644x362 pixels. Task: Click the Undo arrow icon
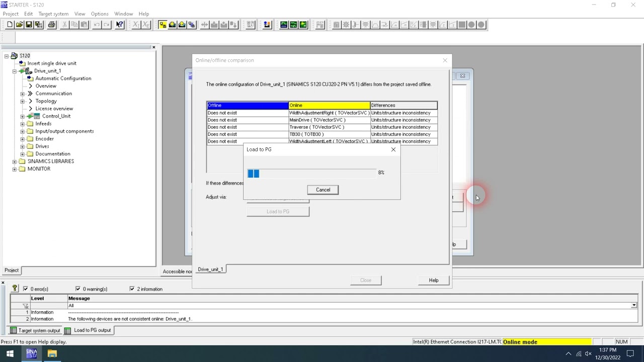tap(97, 25)
